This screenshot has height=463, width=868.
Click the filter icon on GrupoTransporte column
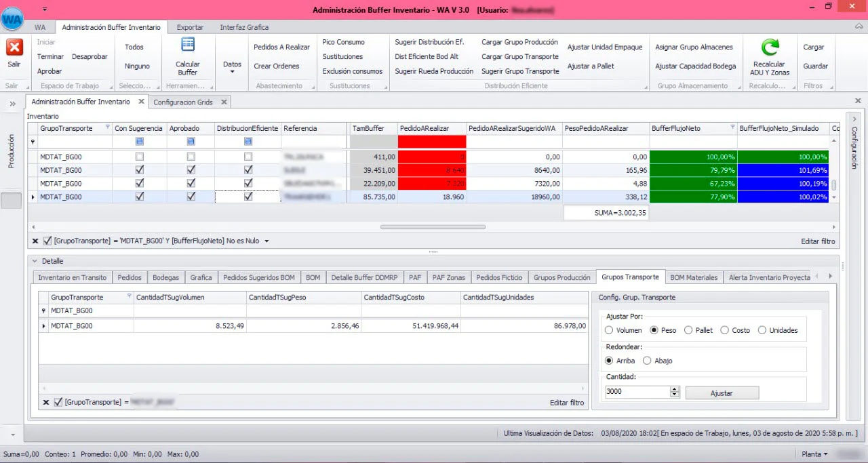click(x=108, y=127)
